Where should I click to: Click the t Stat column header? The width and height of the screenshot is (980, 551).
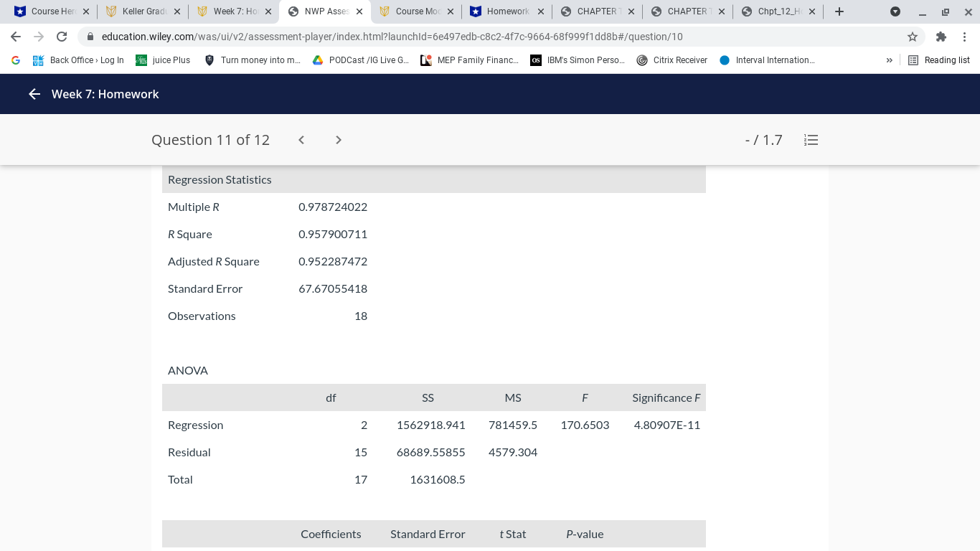513,534
